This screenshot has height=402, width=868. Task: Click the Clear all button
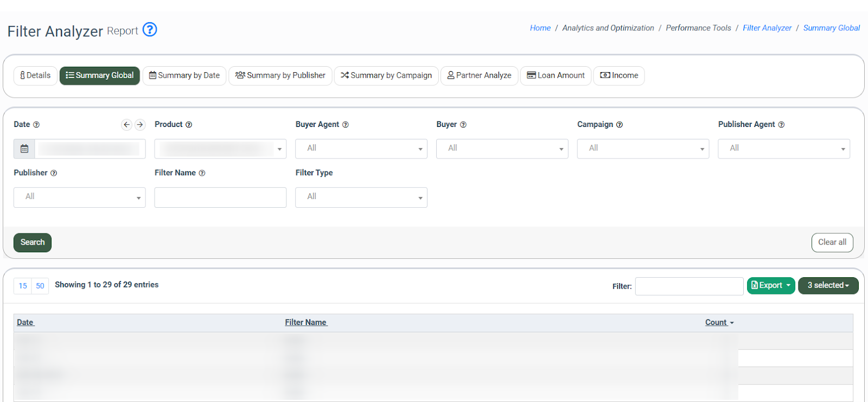832,243
